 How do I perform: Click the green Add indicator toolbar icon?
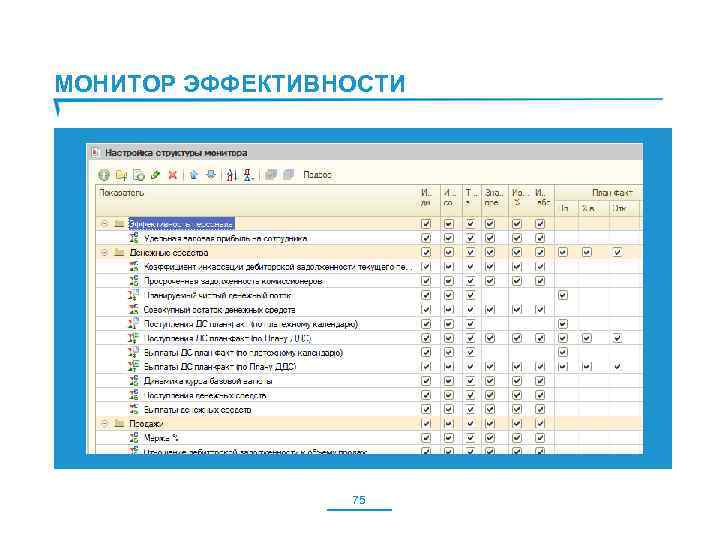click(x=104, y=175)
